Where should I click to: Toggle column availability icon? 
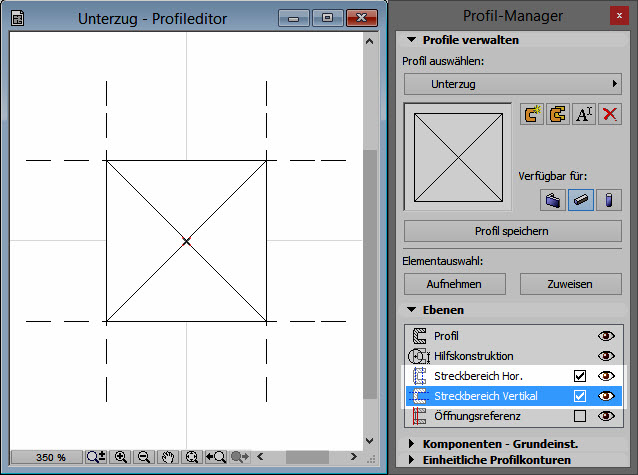click(609, 200)
